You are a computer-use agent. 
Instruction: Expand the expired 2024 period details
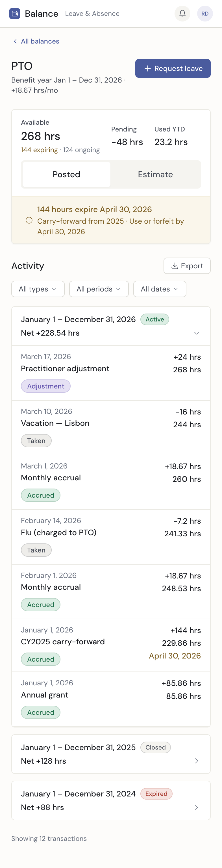(197, 807)
